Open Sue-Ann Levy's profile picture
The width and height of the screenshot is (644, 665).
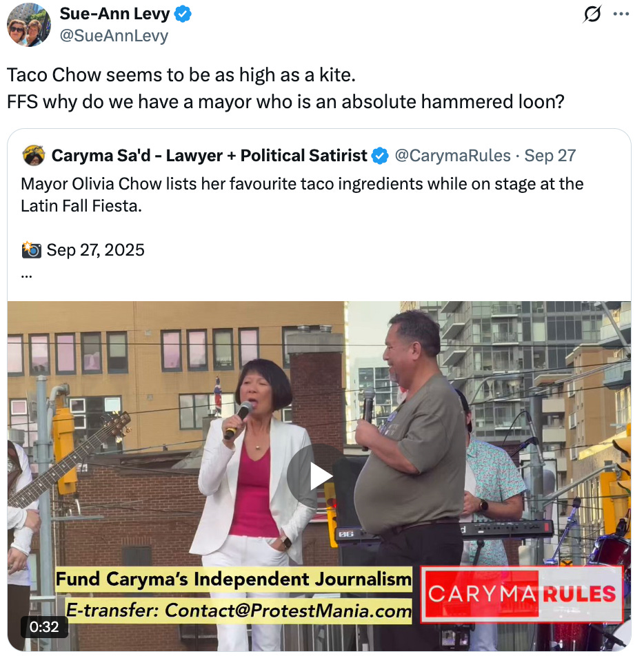(x=29, y=25)
